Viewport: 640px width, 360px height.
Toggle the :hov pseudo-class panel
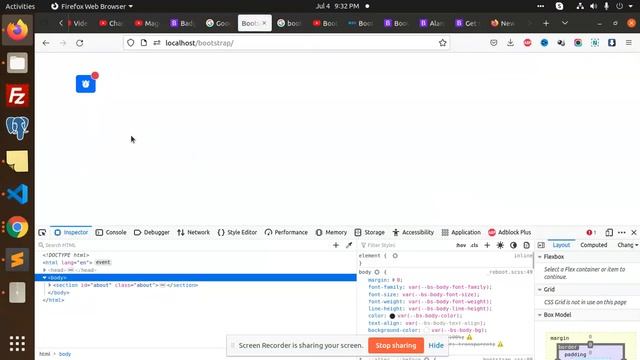coord(461,245)
